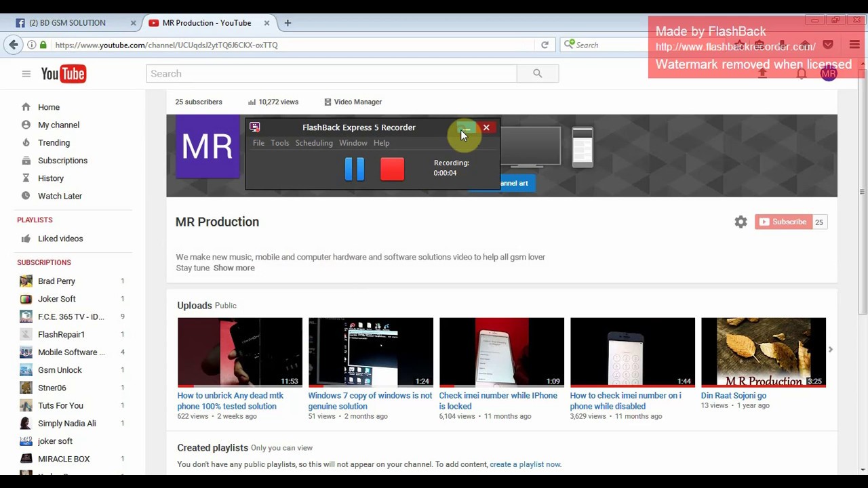This screenshot has width=868, height=488.
Task: Open Trending in sidebar
Action: (x=54, y=142)
